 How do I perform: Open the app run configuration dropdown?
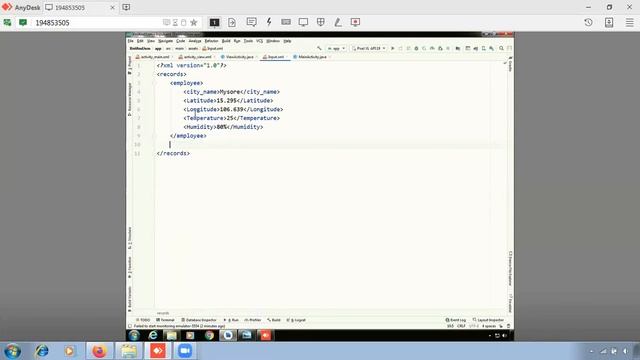click(336, 48)
